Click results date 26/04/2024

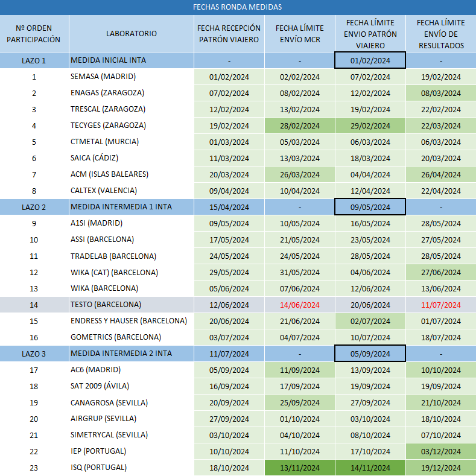click(441, 174)
